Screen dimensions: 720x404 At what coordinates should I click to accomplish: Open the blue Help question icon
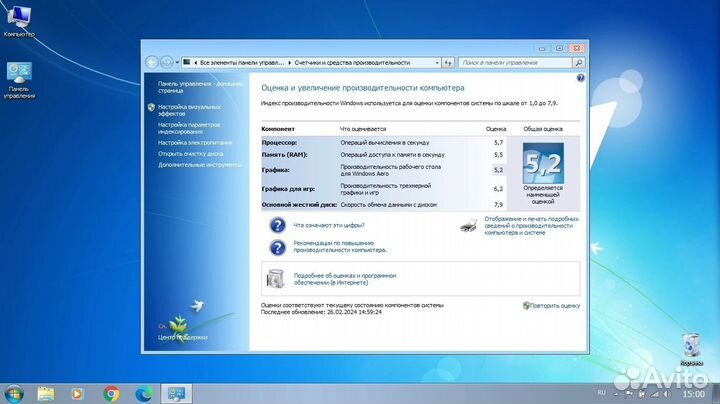[580, 78]
